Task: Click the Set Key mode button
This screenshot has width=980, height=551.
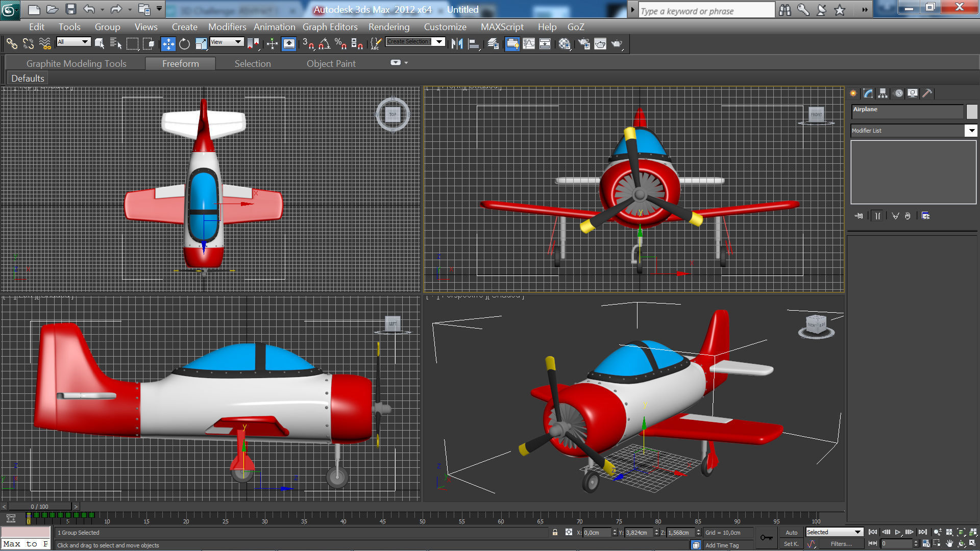Action: point(791,544)
